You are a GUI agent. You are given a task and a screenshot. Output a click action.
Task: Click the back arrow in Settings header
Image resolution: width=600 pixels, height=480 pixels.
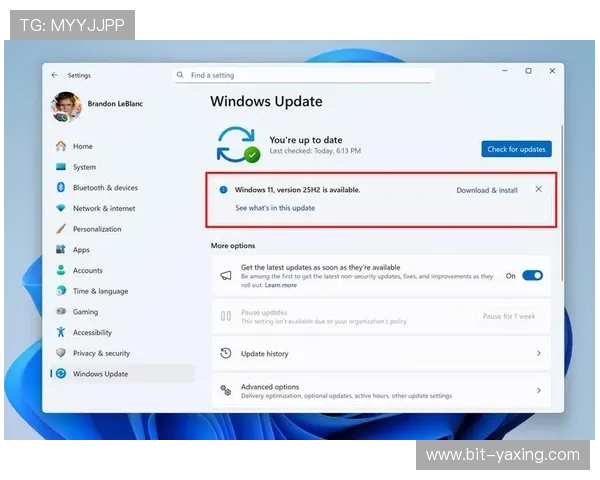click(54, 75)
